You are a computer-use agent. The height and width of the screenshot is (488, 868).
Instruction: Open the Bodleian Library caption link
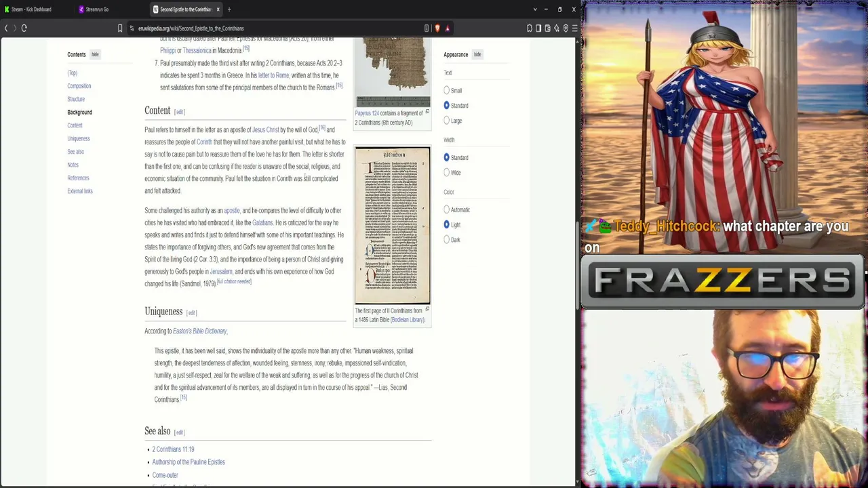(x=407, y=320)
